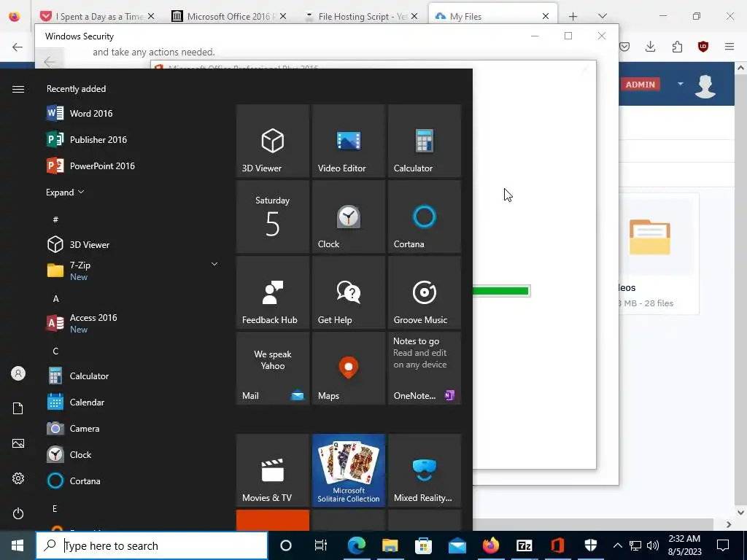Image resolution: width=747 pixels, height=560 pixels.
Task: Open the Cortana tile
Action: click(x=424, y=217)
